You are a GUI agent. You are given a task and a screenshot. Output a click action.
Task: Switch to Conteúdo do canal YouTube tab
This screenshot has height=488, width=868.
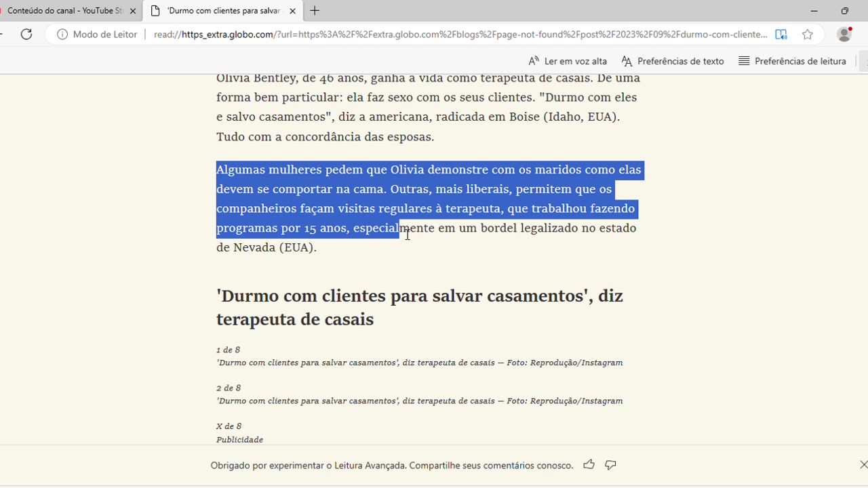(x=65, y=11)
